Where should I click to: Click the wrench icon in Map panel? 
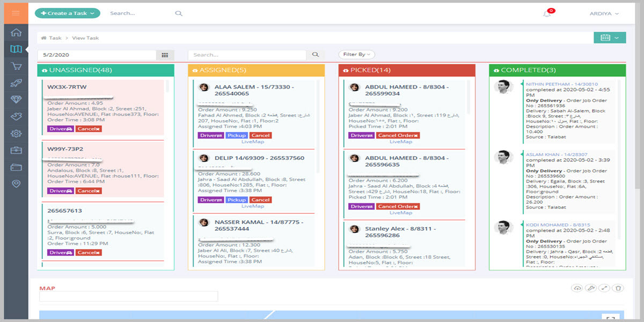click(591, 288)
